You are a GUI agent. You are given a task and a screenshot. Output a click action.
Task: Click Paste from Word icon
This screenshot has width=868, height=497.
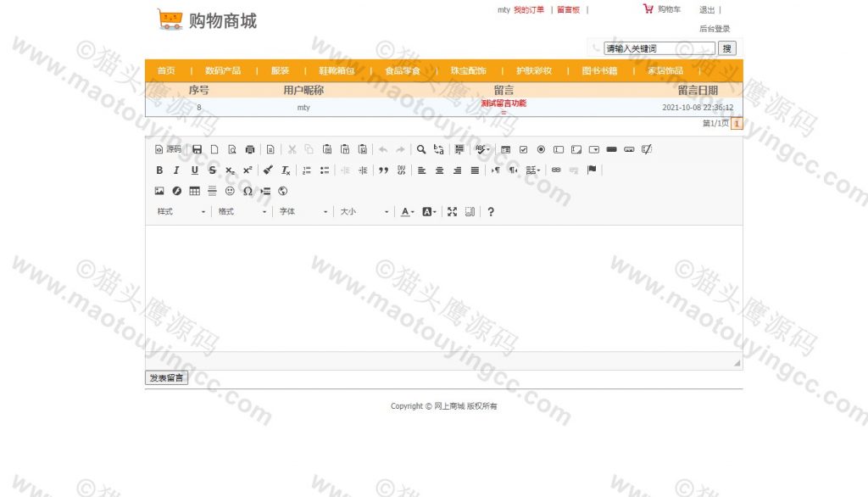click(363, 149)
